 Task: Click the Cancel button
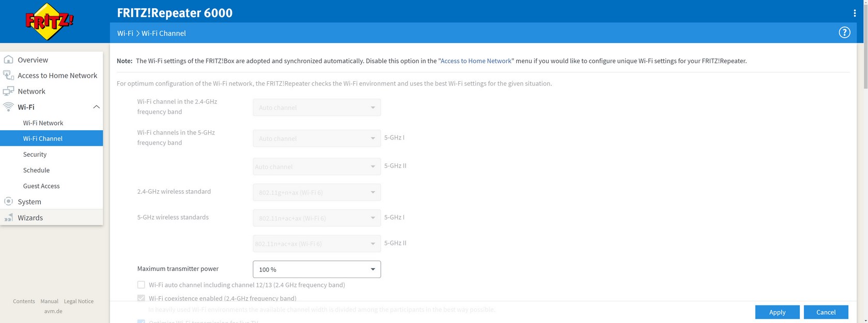[826, 312]
